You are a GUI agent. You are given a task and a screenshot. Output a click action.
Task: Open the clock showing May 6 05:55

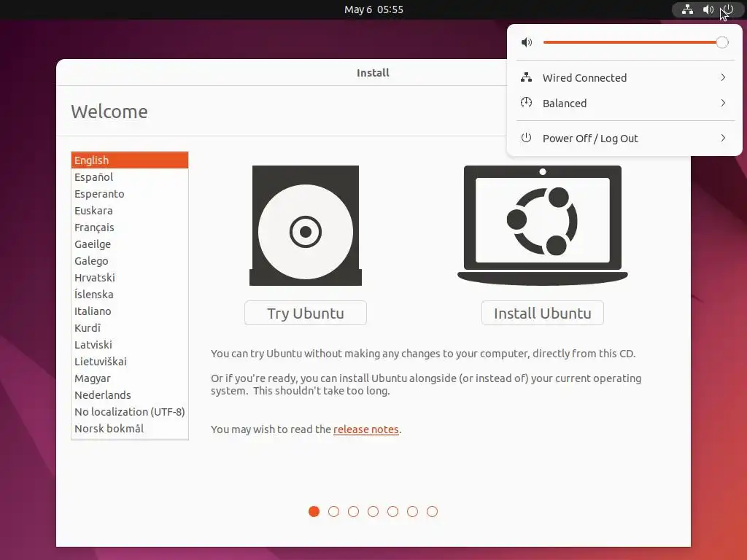point(373,9)
